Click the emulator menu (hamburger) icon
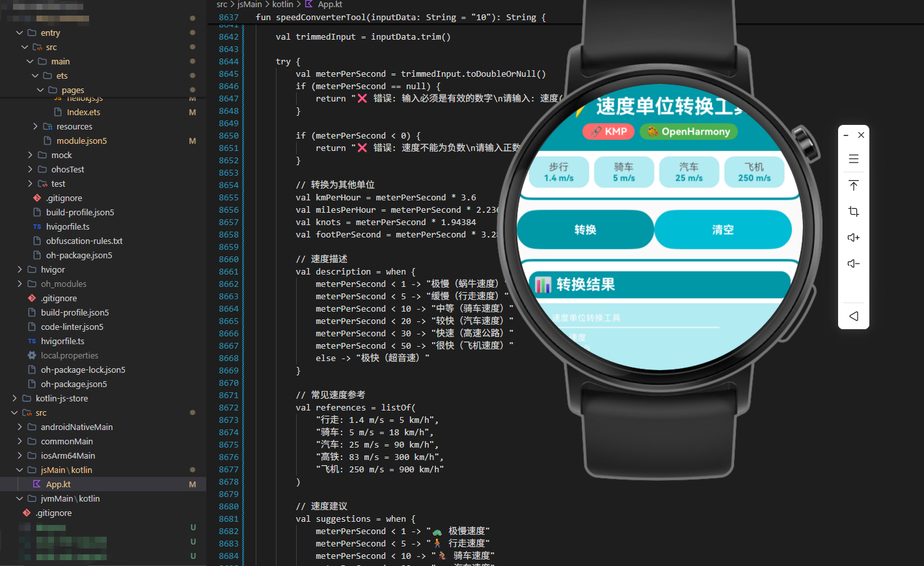The width and height of the screenshot is (924, 566). [x=854, y=159]
